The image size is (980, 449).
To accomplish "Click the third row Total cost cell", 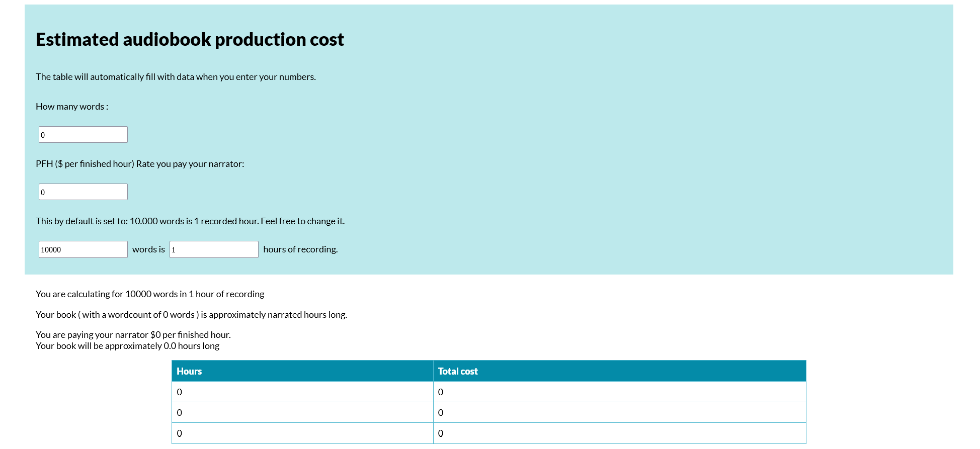I will click(x=619, y=433).
